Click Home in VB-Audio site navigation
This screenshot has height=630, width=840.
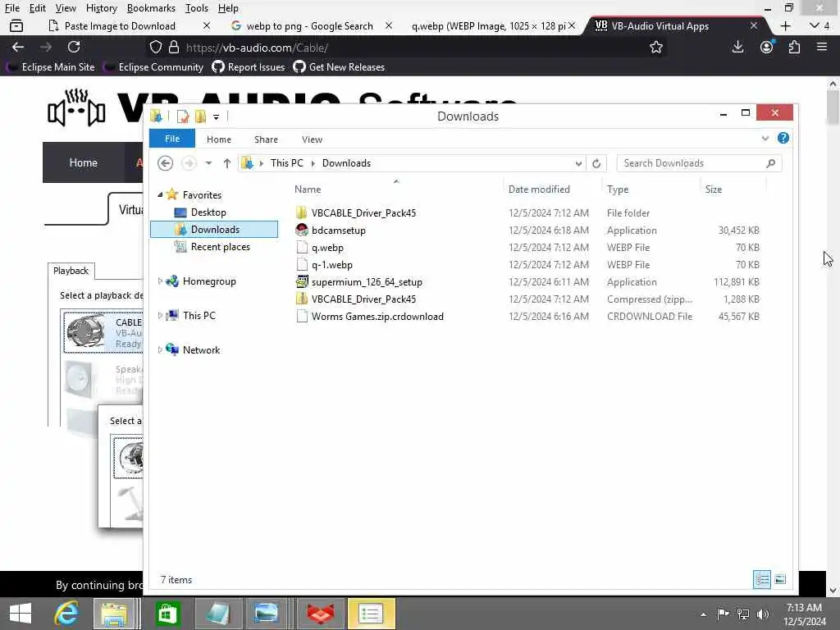[x=83, y=162]
